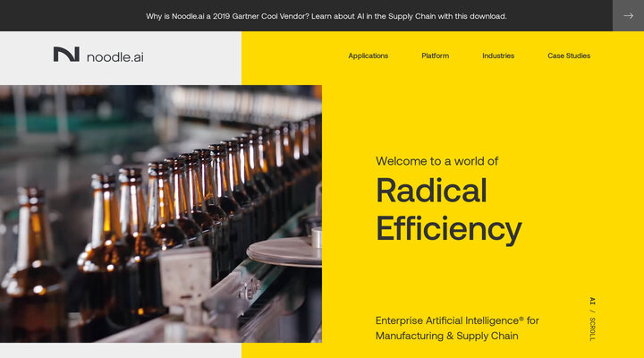Open the Platform menu
Viewport: 644px width, 358px height.
click(x=435, y=55)
